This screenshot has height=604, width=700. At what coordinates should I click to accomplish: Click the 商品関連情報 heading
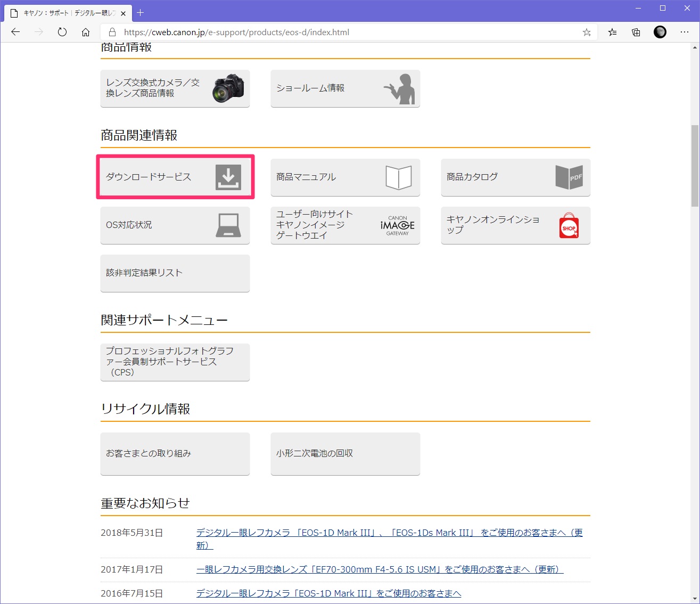point(139,135)
